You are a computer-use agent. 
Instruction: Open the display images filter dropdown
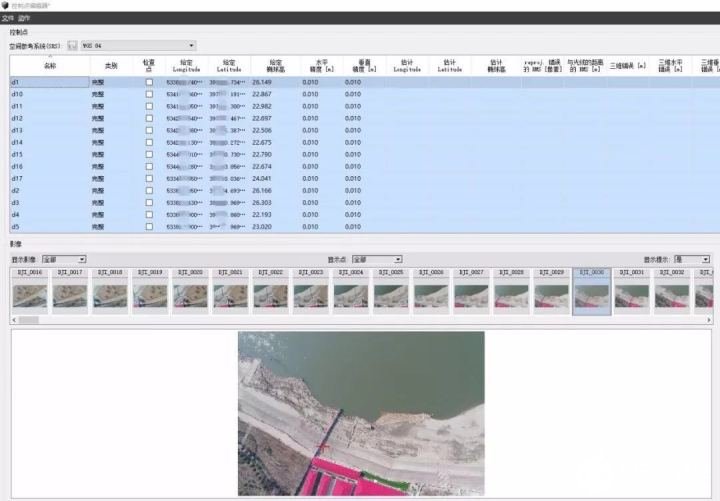point(64,259)
